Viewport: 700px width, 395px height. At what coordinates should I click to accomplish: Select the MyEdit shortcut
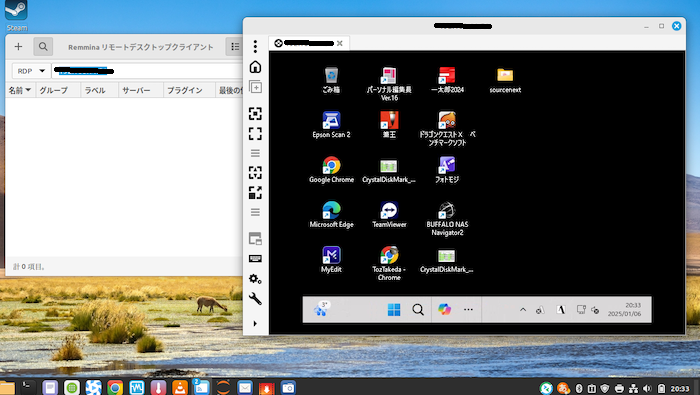[x=331, y=260]
